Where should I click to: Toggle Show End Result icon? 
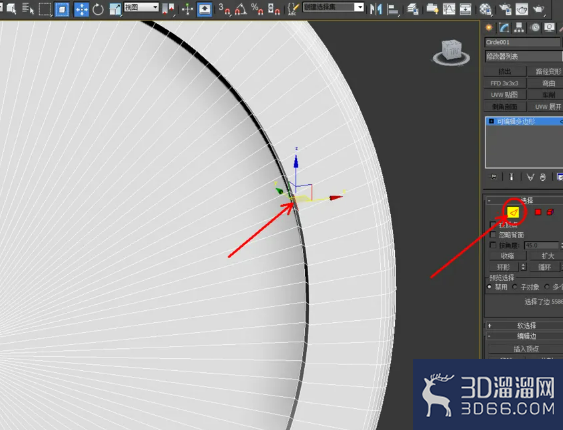pos(511,177)
